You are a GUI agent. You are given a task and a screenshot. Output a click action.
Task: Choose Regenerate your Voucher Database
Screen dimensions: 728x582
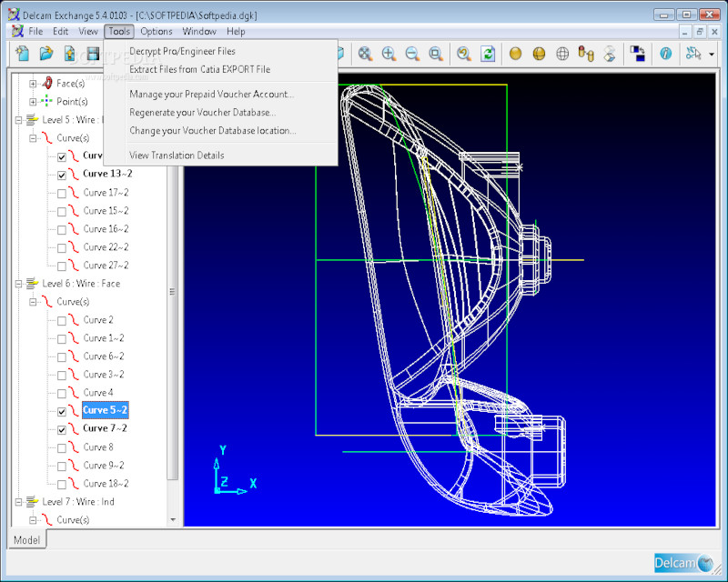coord(220,113)
